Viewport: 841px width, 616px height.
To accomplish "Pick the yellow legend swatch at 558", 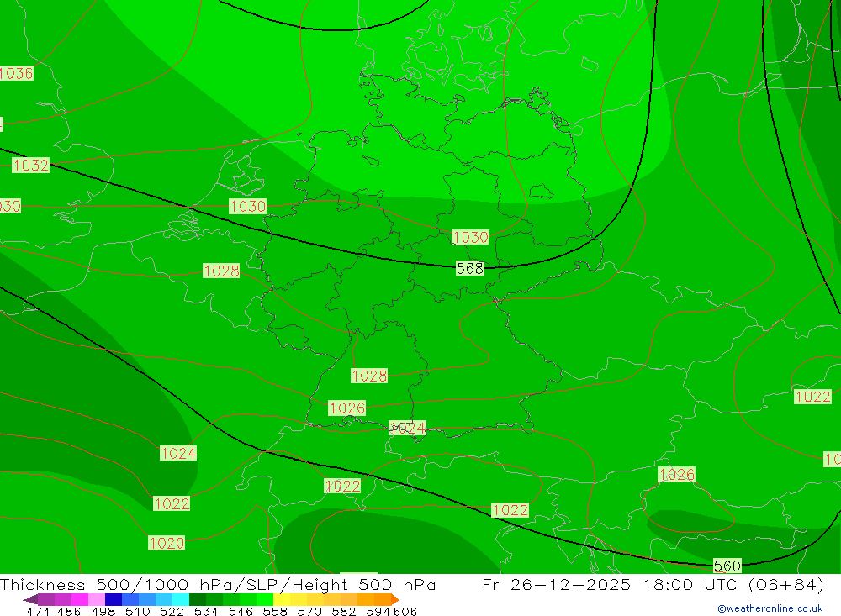I will click(282, 599).
